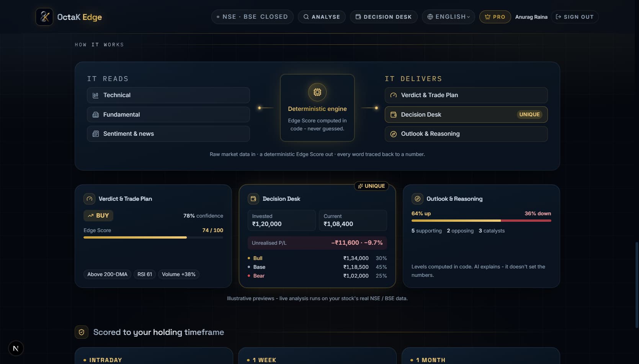
Task: Click the 5 supporting text
Action: [x=427, y=231]
